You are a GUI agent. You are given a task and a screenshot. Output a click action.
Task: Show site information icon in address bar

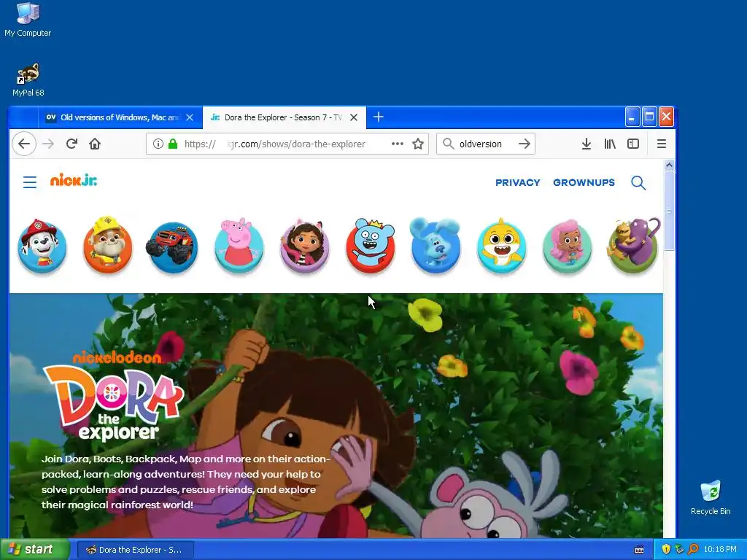pyautogui.click(x=158, y=144)
